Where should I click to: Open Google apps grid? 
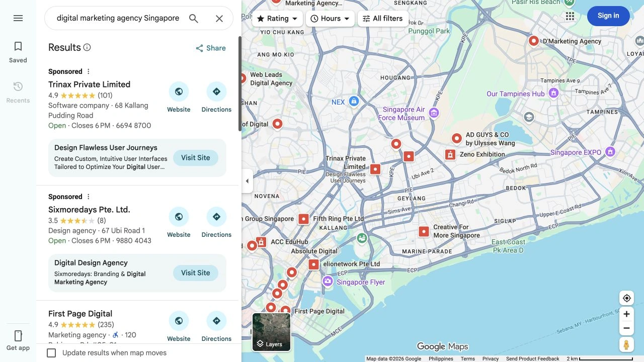570,16
